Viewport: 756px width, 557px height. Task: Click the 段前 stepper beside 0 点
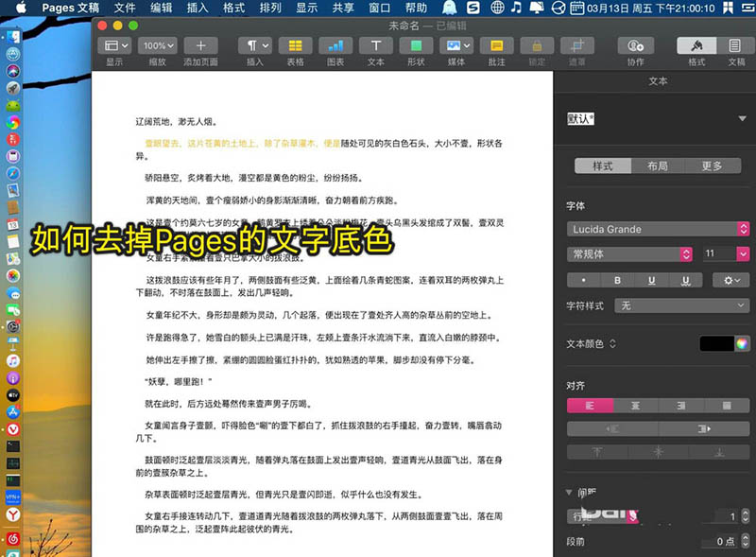(745, 541)
